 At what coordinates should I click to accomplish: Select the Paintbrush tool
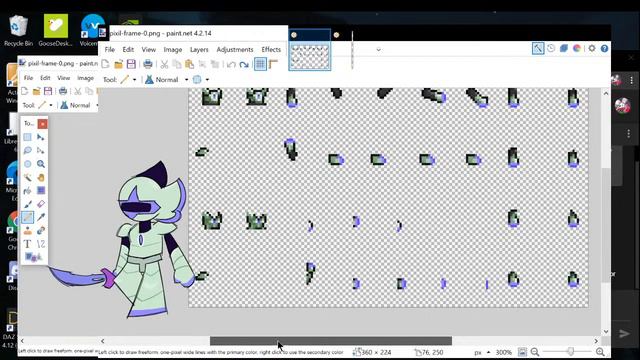click(x=27, y=204)
